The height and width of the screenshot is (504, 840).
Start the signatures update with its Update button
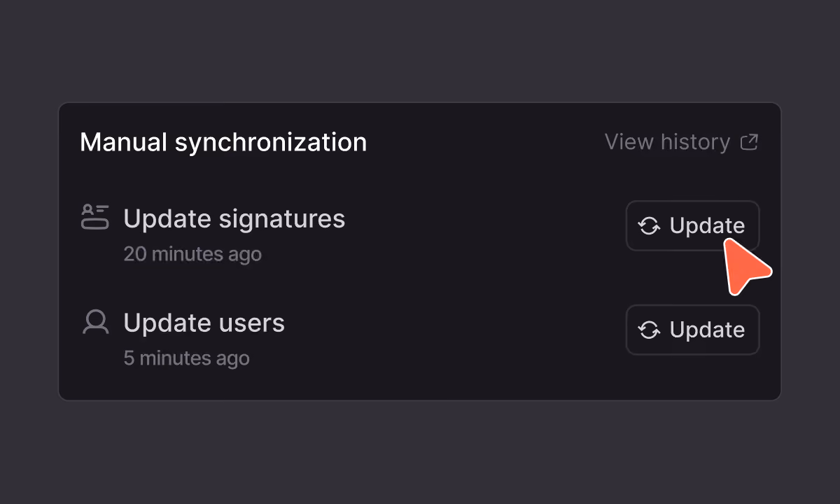click(x=692, y=225)
